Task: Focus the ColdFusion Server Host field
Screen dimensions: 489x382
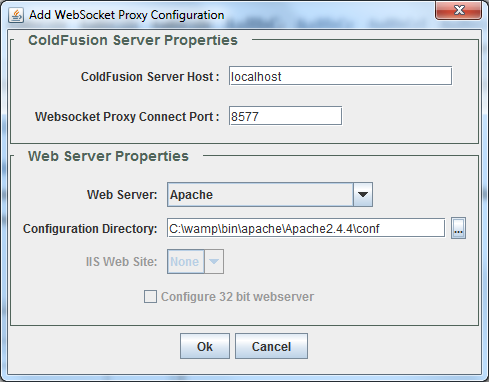Action: 340,76
